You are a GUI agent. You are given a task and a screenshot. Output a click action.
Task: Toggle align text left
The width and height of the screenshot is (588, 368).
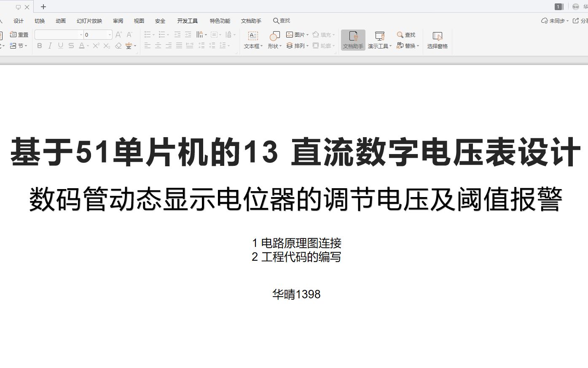point(148,46)
